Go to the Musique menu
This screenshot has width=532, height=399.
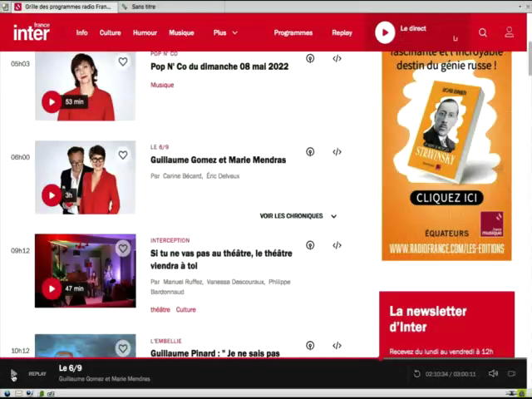click(181, 33)
